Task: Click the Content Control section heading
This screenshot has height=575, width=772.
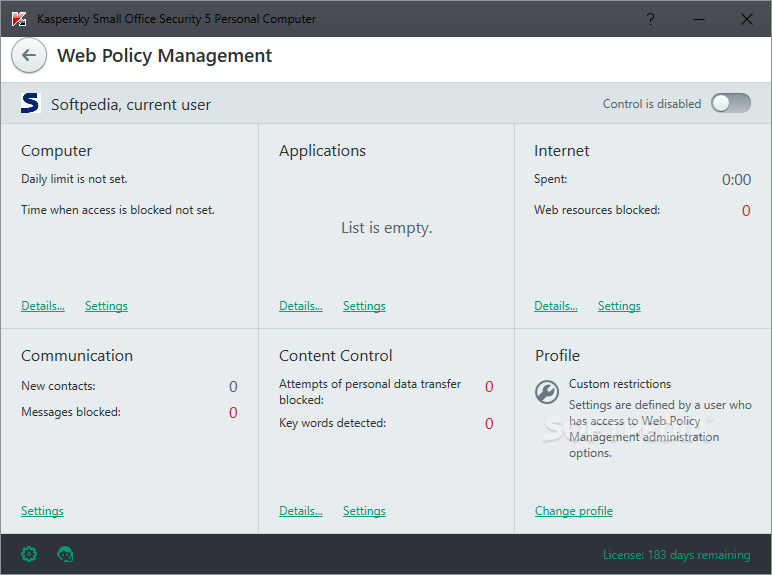Action: tap(336, 355)
